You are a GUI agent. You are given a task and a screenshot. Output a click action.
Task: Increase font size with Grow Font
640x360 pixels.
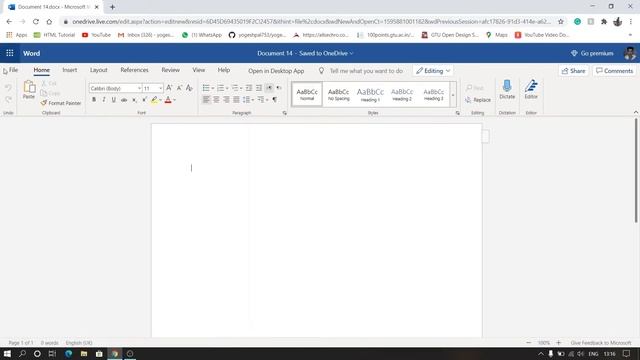(x=169, y=88)
